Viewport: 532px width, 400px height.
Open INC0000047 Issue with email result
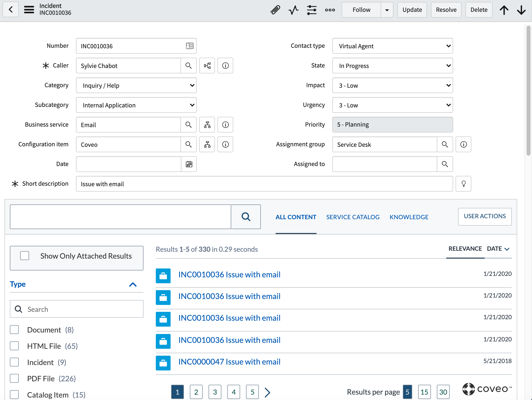229,362
